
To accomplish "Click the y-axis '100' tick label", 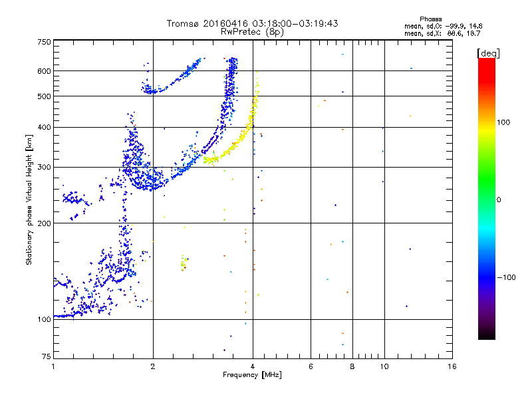I will click(44, 320).
